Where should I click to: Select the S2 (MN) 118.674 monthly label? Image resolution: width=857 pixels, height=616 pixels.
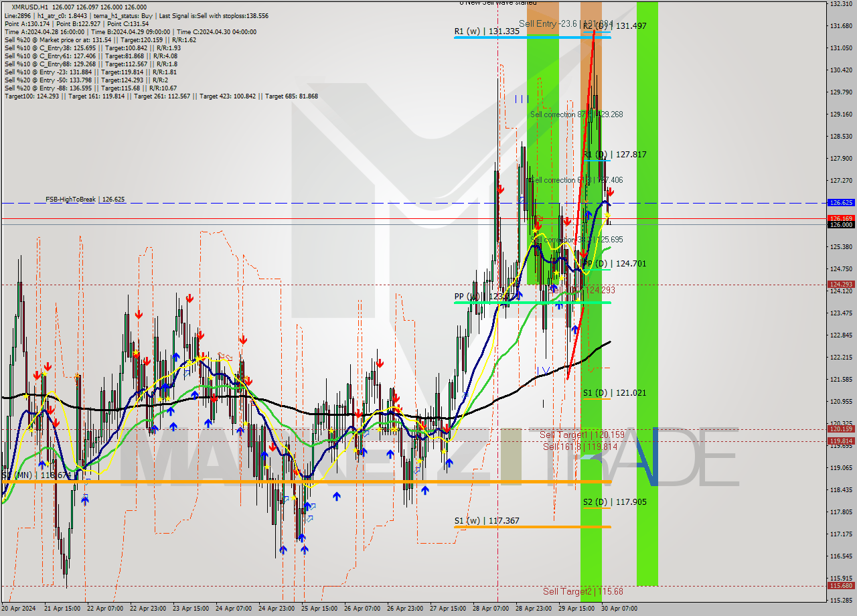coord(36,475)
